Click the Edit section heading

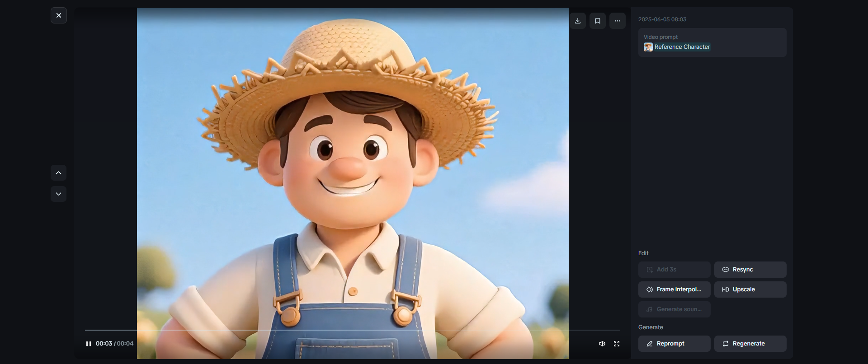tap(643, 253)
